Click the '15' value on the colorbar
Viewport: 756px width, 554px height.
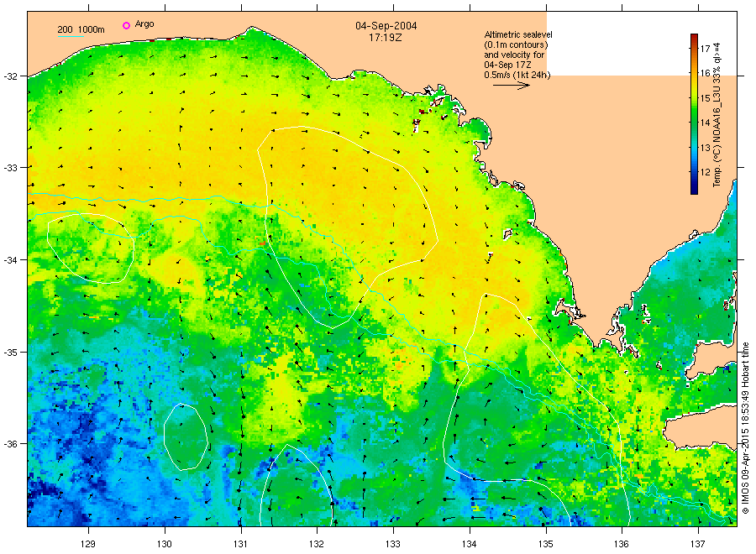click(x=705, y=98)
